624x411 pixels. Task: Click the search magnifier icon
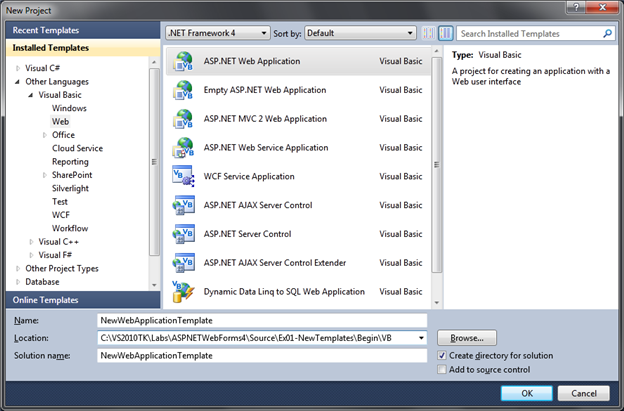tap(607, 33)
